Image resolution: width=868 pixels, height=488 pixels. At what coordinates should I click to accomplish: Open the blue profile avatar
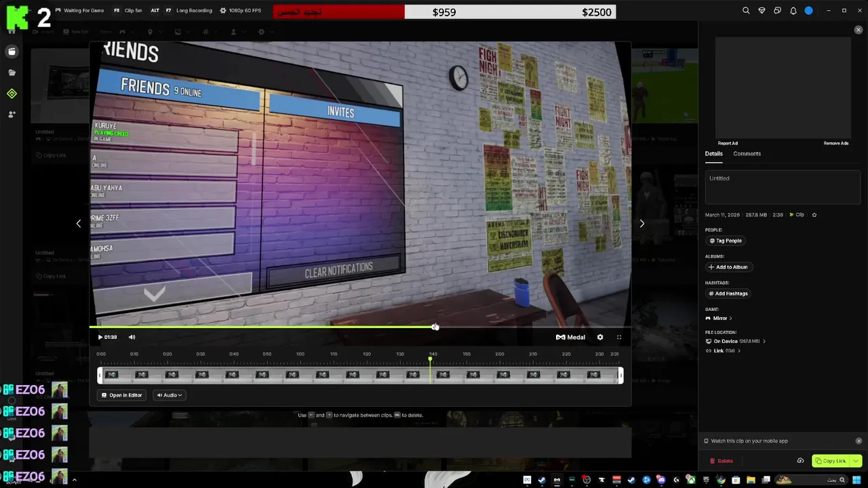[x=808, y=11]
